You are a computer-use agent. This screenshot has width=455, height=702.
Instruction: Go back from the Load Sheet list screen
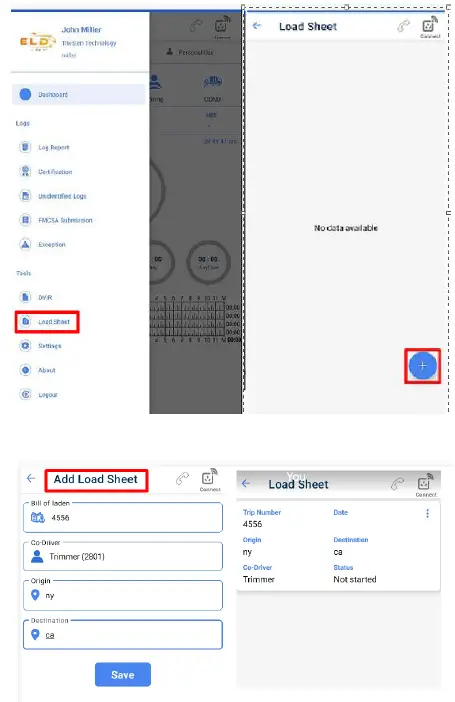[x=246, y=484]
